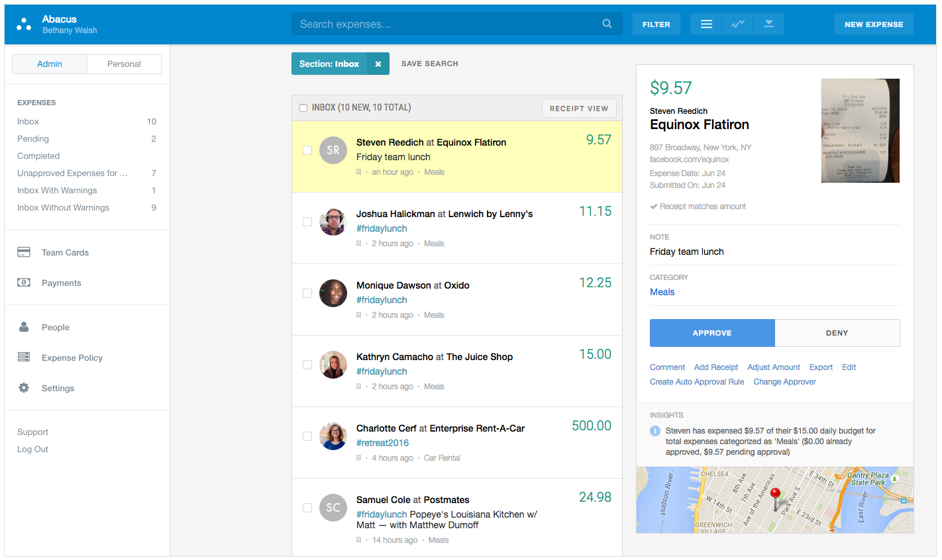Check the Monique Dawson expense checkbox

tap(307, 293)
